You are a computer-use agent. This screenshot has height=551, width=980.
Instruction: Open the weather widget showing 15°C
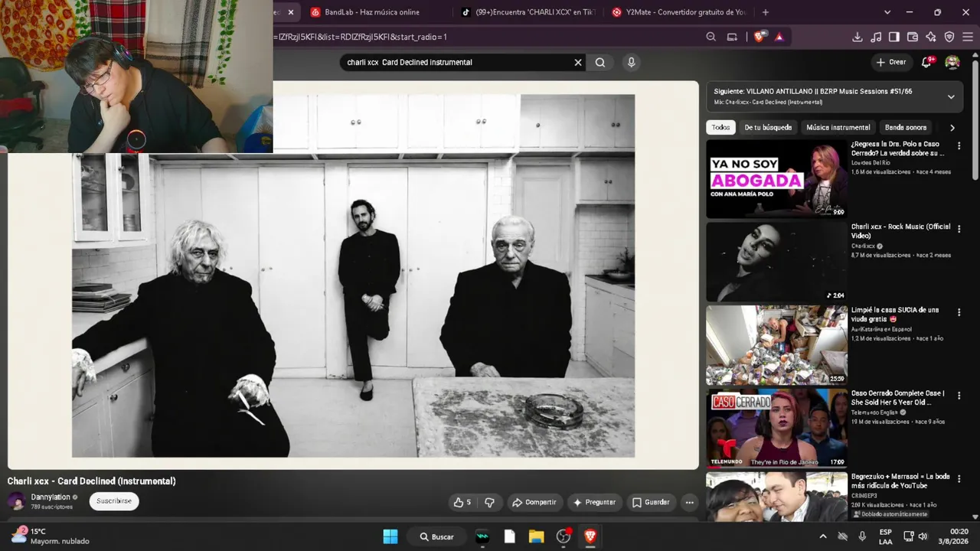[50, 536]
